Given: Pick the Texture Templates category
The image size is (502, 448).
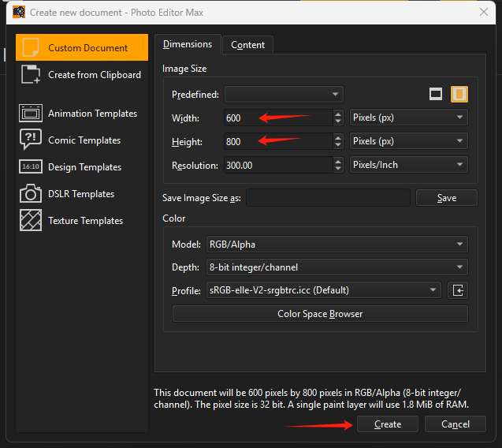Looking at the screenshot, I should [82, 221].
